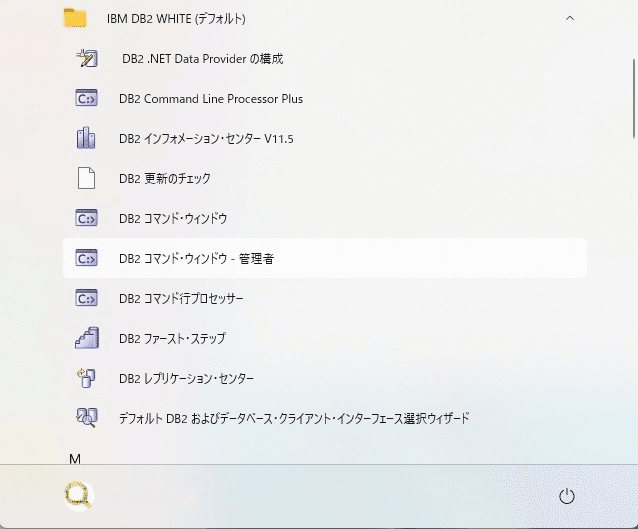Viewport: 638px width, 529px height.
Task: Launch DB2 コマンド・ウィンドウ - 管理者 icon
Action: click(x=87, y=258)
